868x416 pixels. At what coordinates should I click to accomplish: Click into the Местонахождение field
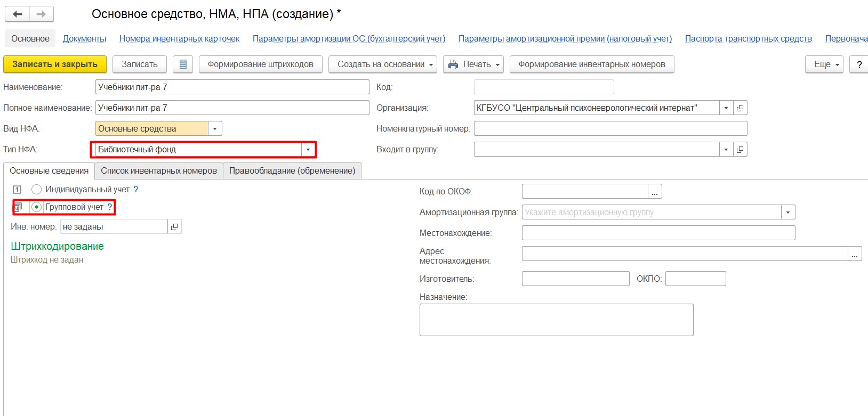point(658,233)
